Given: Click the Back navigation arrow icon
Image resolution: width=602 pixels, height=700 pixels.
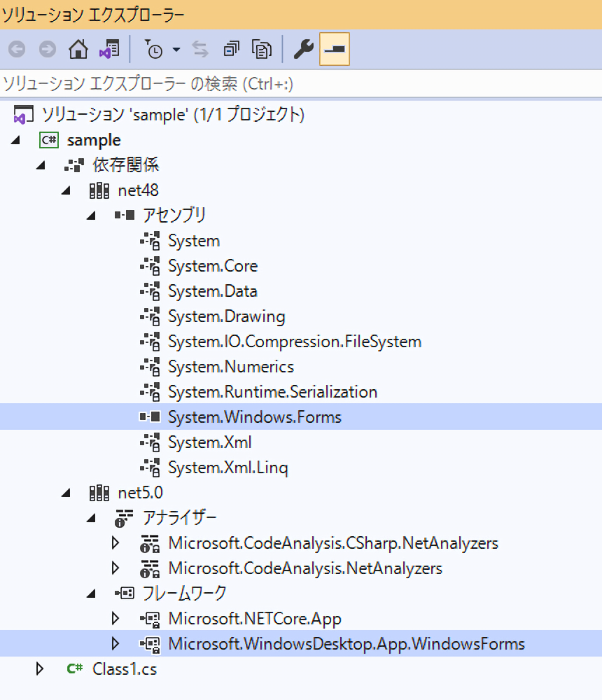Looking at the screenshot, I should pos(17,50).
